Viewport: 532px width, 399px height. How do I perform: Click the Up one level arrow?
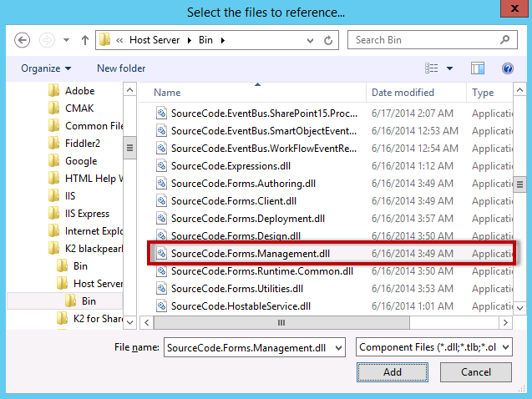click(85, 40)
